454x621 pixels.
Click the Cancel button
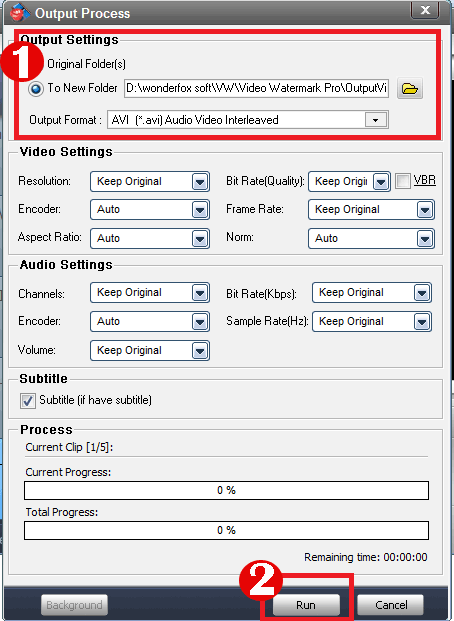click(x=391, y=605)
